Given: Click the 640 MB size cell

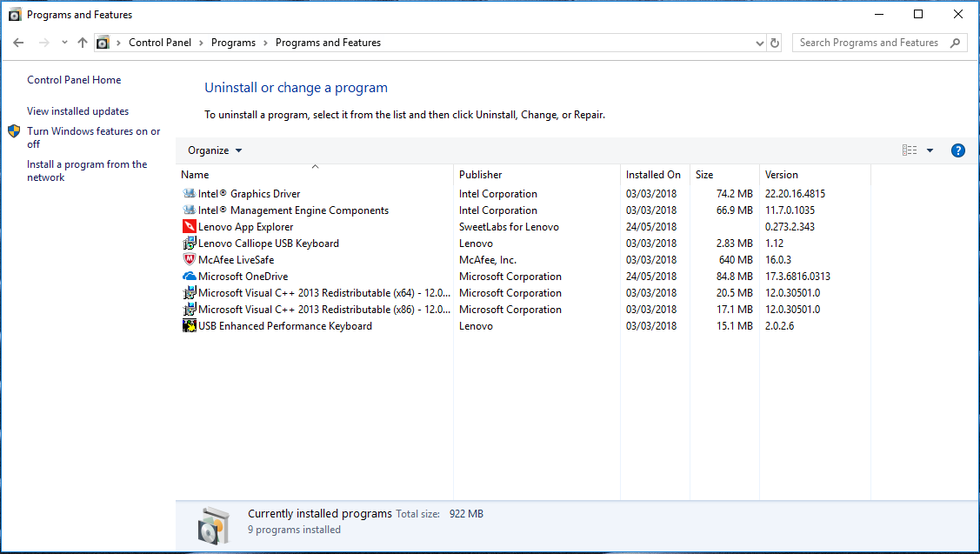Looking at the screenshot, I should click(736, 259).
